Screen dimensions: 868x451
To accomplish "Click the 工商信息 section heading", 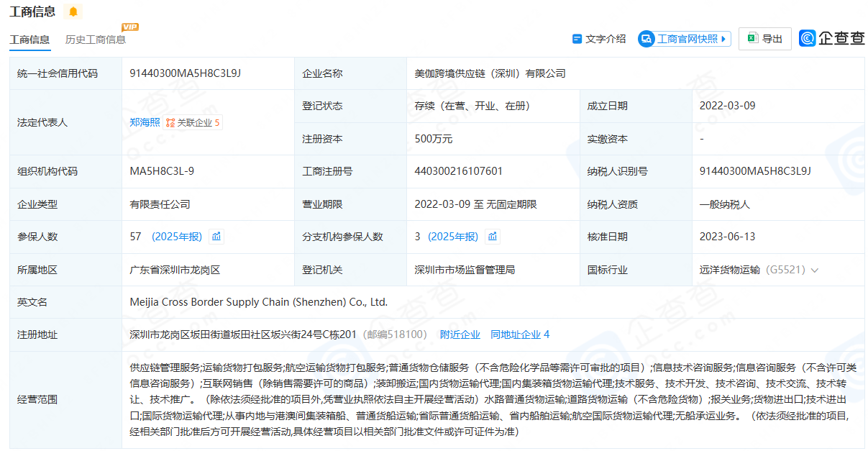I will point(32,12).
